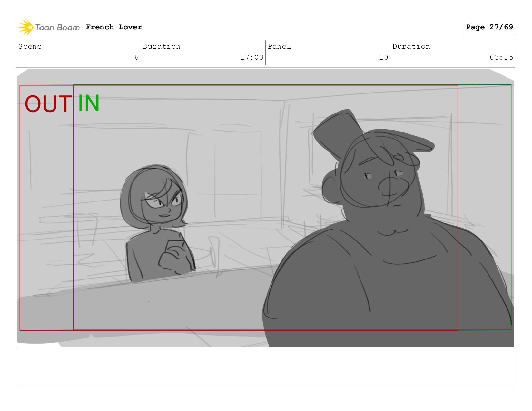Click the 'Panel' header label

point(279,46)
